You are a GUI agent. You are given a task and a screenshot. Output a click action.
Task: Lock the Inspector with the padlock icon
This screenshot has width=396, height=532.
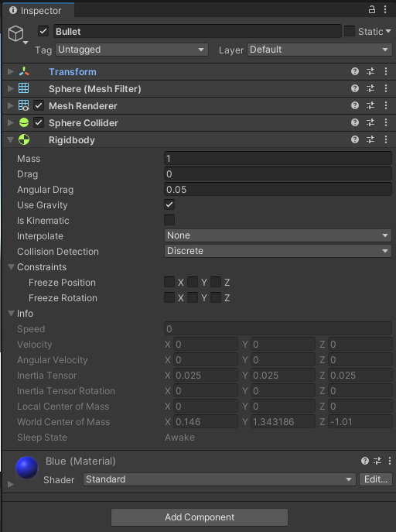(371, 9)
